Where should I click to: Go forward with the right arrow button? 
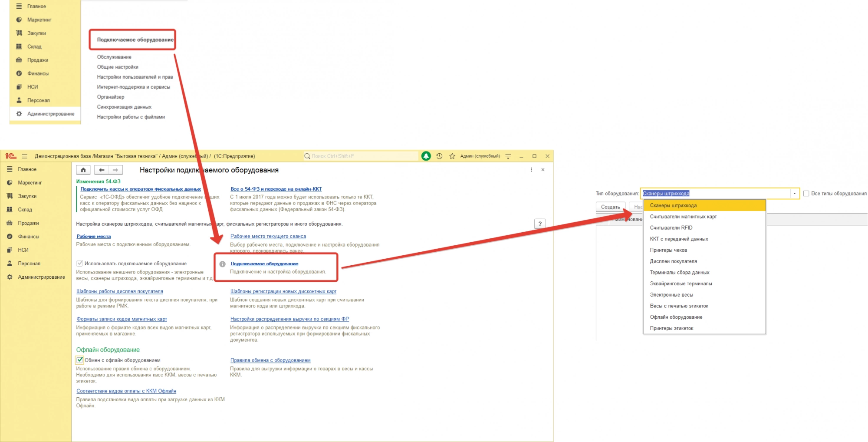[115, 170]
